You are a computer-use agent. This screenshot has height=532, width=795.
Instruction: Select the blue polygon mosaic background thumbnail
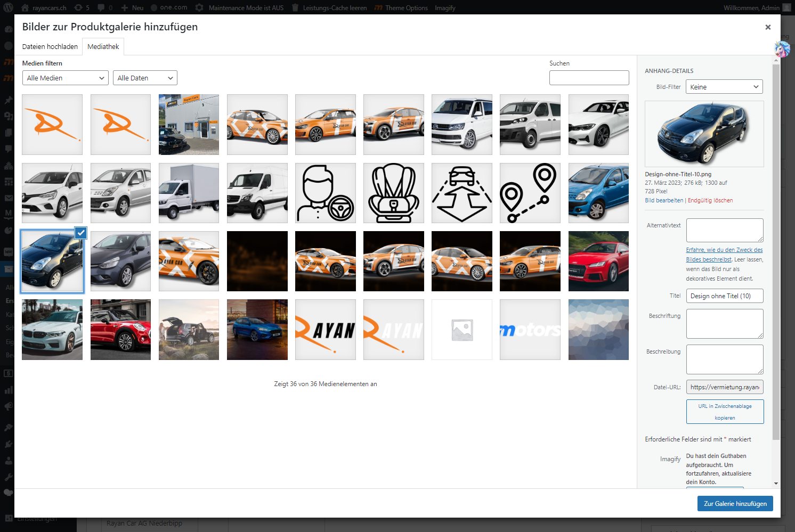(x=598, y=330)
